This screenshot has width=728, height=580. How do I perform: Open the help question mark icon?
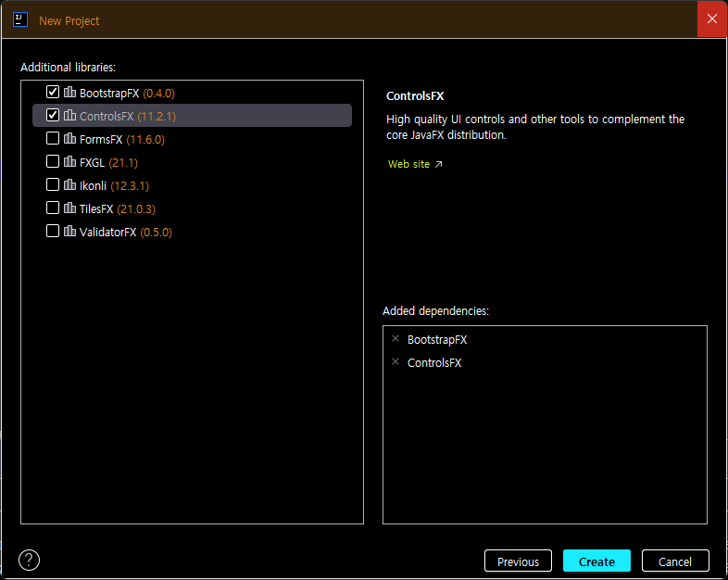(30, 560)
